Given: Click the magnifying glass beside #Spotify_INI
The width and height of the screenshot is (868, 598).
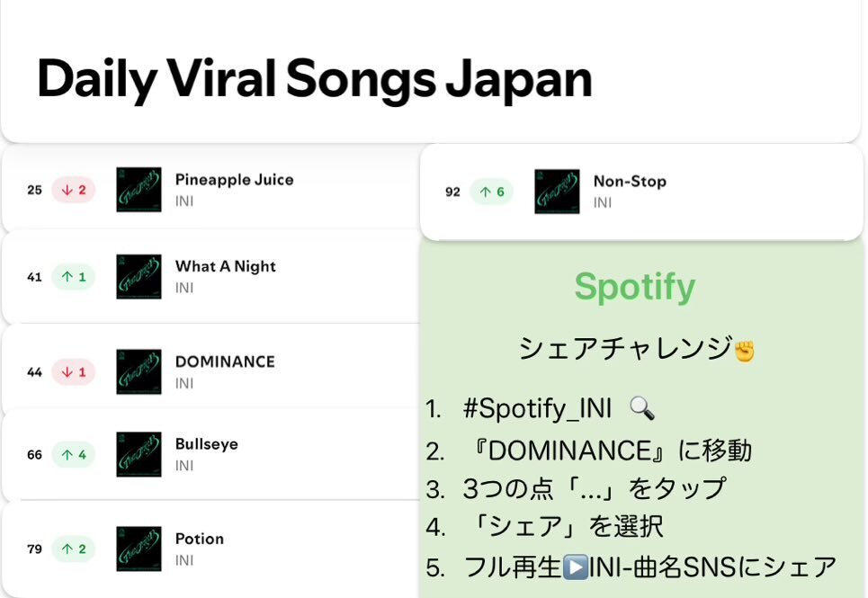Looking at the screenshot, I should [642, 409].
